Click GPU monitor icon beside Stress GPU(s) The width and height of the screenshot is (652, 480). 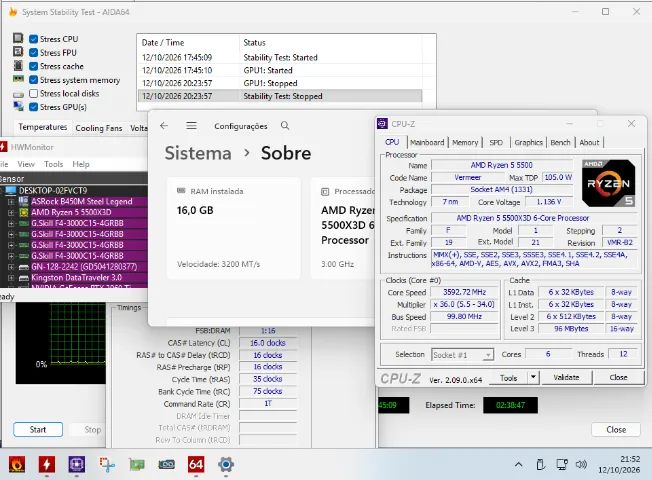coord(18,106)
